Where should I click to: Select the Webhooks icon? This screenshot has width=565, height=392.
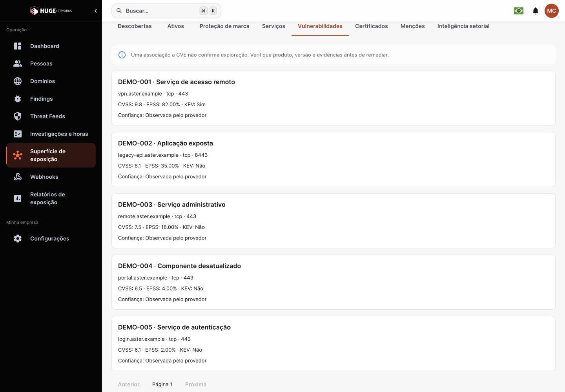click(18, 177)
